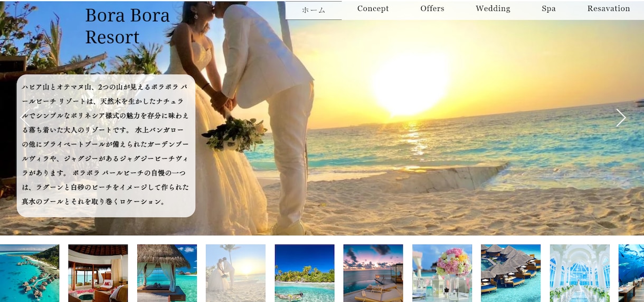Open the ホーム menu item
The height and width of the screenshot is (302, 644).
314,10
